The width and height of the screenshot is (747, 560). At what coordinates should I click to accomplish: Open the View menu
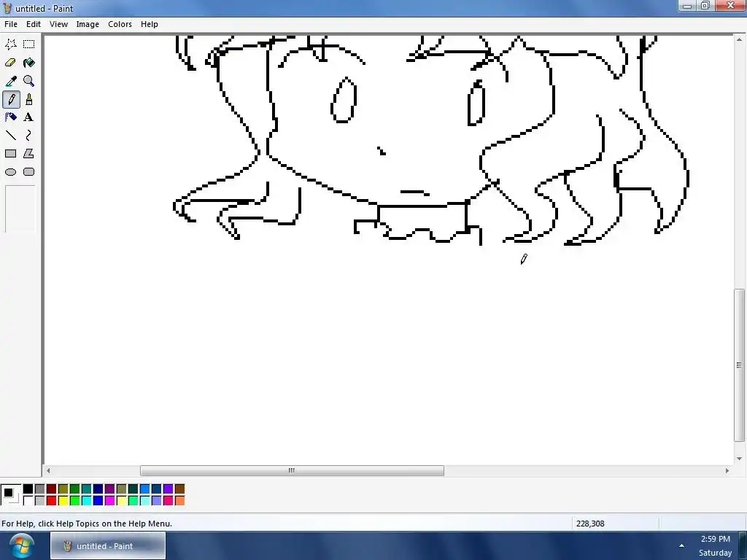[58, 24]
